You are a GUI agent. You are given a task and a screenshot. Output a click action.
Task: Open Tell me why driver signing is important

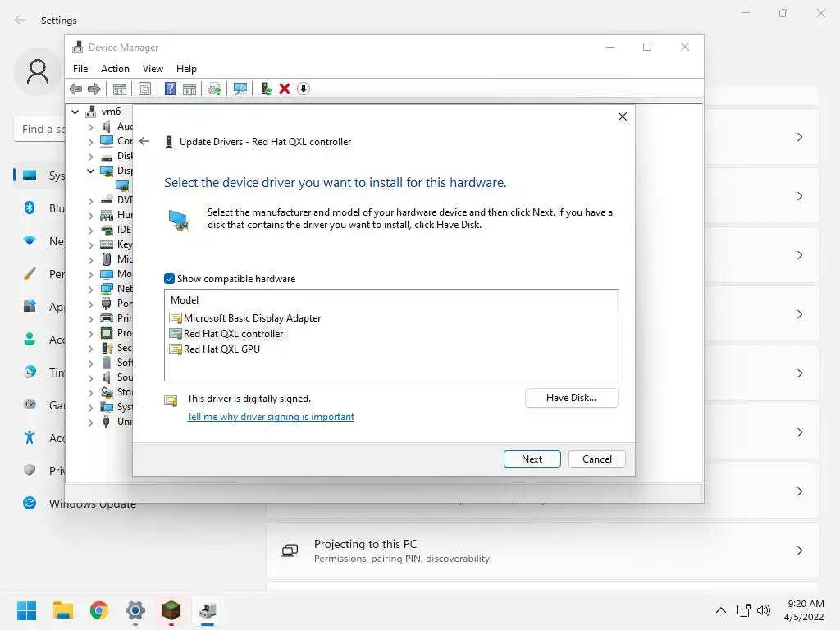click(271, 416)
